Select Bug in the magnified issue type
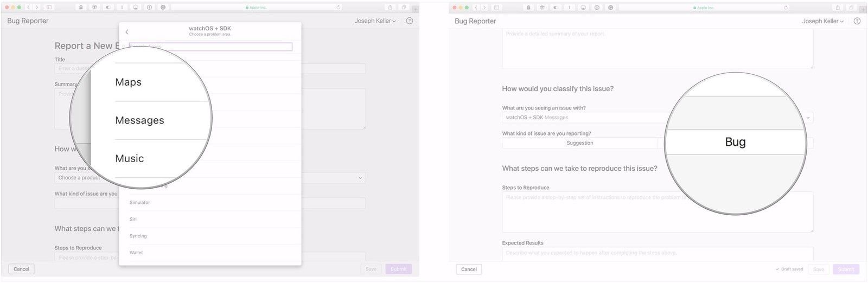This screenshot has width=868, height=283. point(735,142)
